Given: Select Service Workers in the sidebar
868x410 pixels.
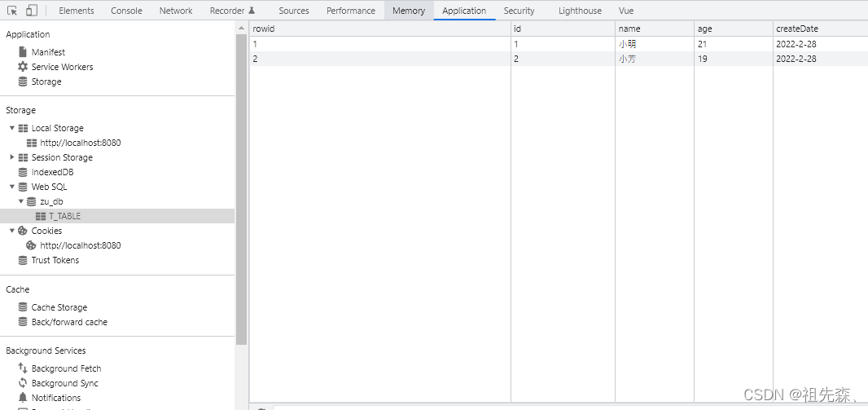Looking at the screenshot, I should [62, 67].
